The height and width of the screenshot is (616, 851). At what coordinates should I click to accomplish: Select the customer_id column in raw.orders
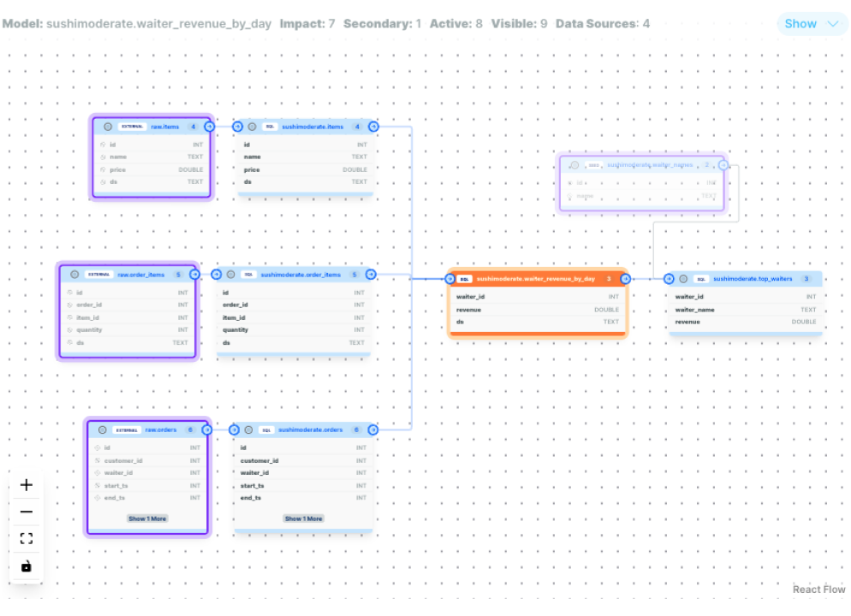coord(147,460)
